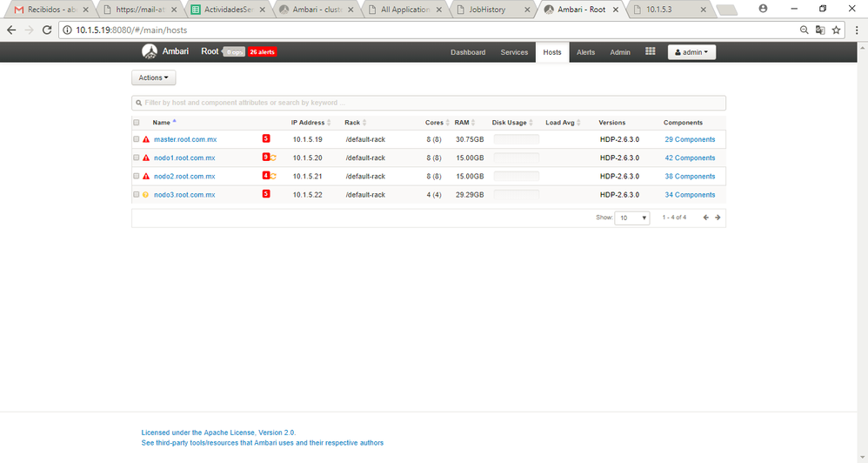
Task: Click the browser back arrow
Action: tap(11, 30)
